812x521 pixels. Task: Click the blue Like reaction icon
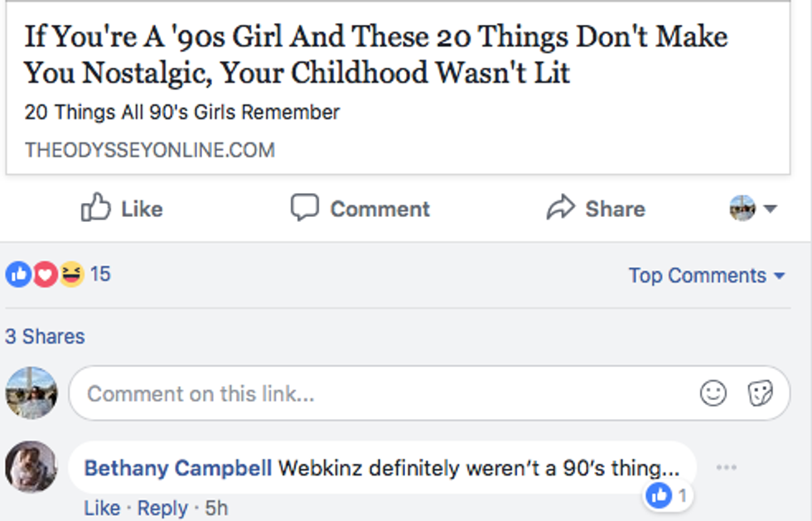click(x=17, y=274)
